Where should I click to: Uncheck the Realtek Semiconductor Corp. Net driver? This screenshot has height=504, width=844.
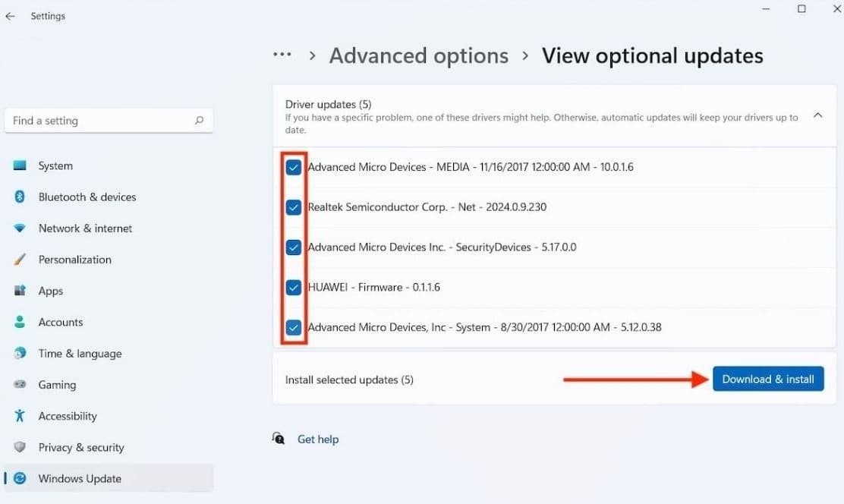(293, 206)
